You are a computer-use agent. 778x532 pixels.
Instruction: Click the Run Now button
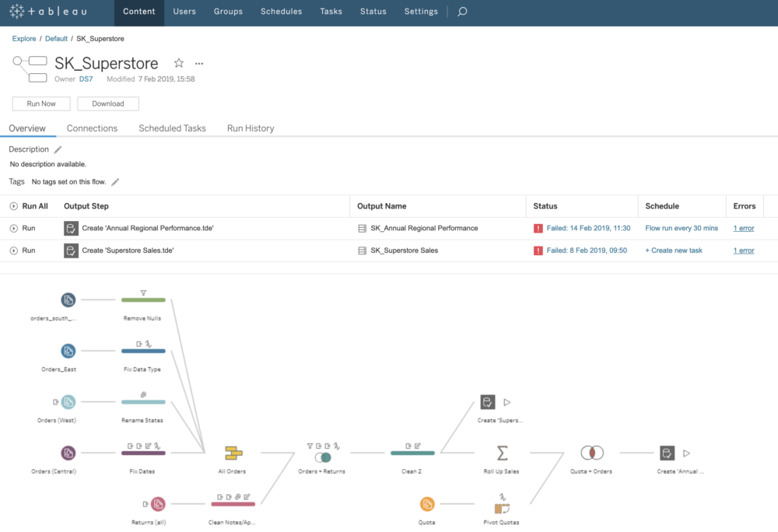(41, 103)
